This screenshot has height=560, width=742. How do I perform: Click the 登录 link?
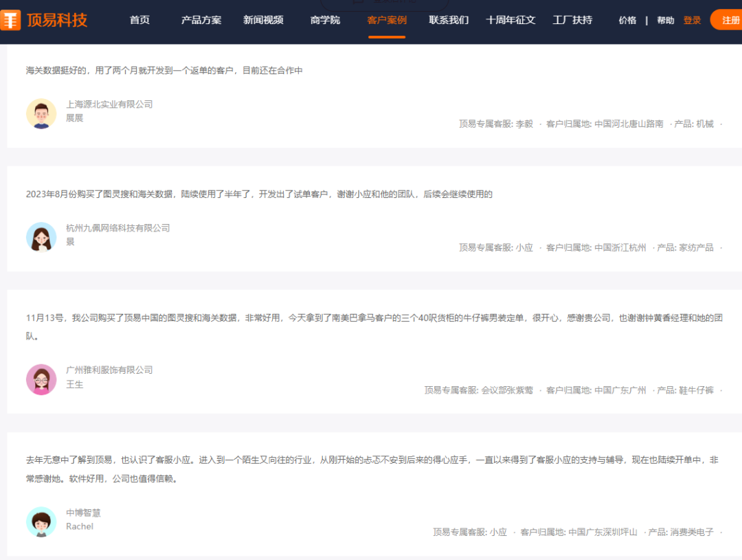tap(692, 21)
